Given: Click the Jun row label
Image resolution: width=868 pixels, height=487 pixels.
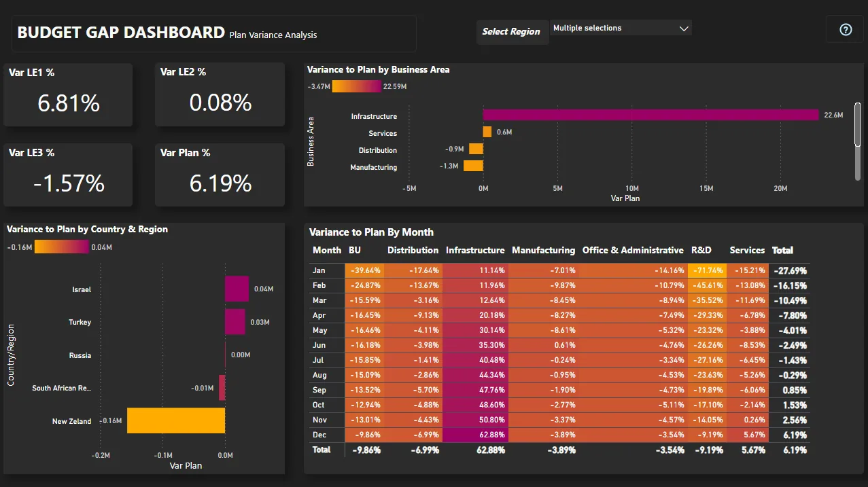Looking at the screenshot, I should point(319,345).
